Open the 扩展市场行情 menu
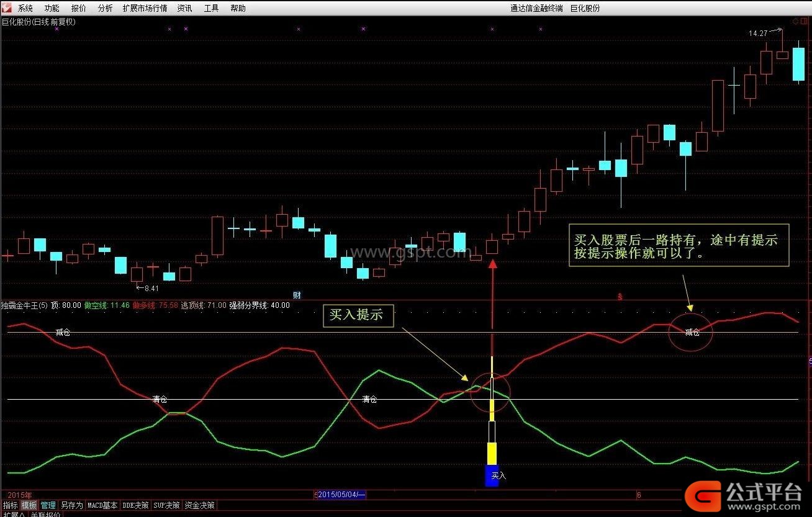This screenshot has width=812, height=517. click(145, 8)
